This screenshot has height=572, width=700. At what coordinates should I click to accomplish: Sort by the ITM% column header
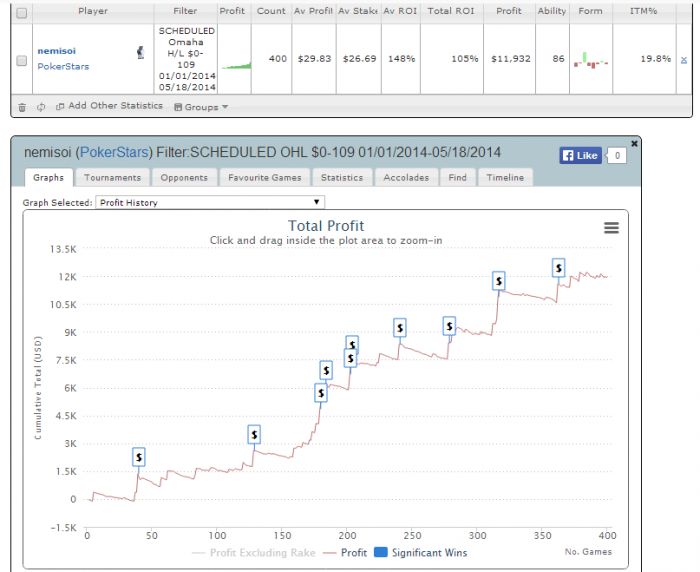click(644, 11)
